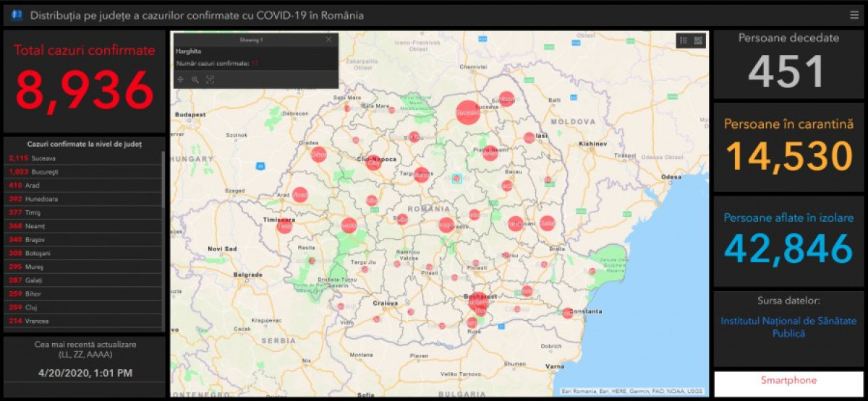Viewport: 868px width, 401px height.
Task: Click the pan icon in Harghita popup
Action: 180,79
